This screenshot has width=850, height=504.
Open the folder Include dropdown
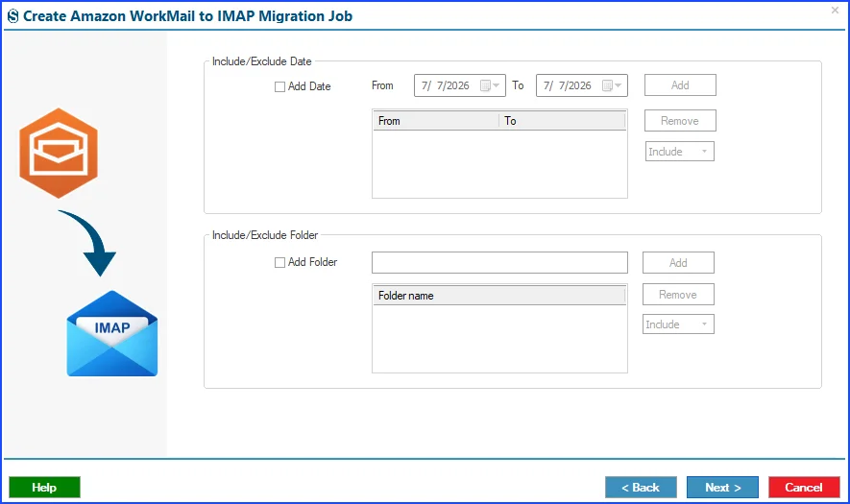(678, 324)
